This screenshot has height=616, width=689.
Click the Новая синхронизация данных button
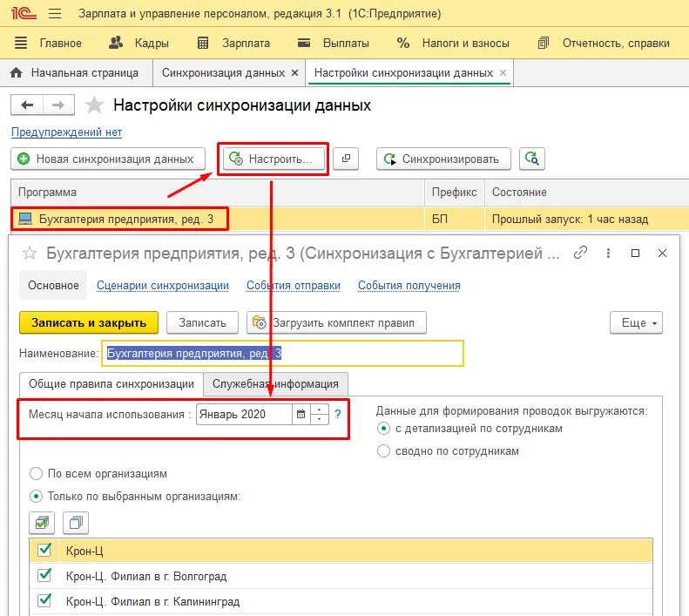coord(108,159)
